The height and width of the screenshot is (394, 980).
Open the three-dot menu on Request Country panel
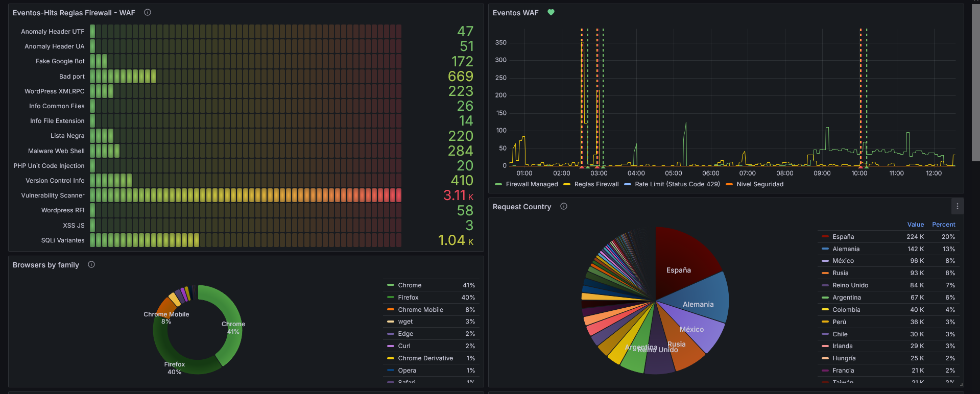pos(958,206)
